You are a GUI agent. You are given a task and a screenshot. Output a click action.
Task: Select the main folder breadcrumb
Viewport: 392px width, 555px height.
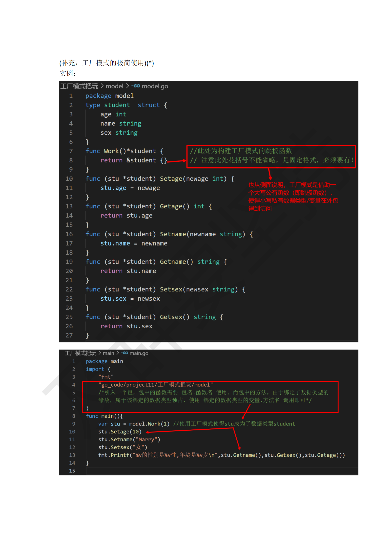pyautogui.click(x=108, y=353)
